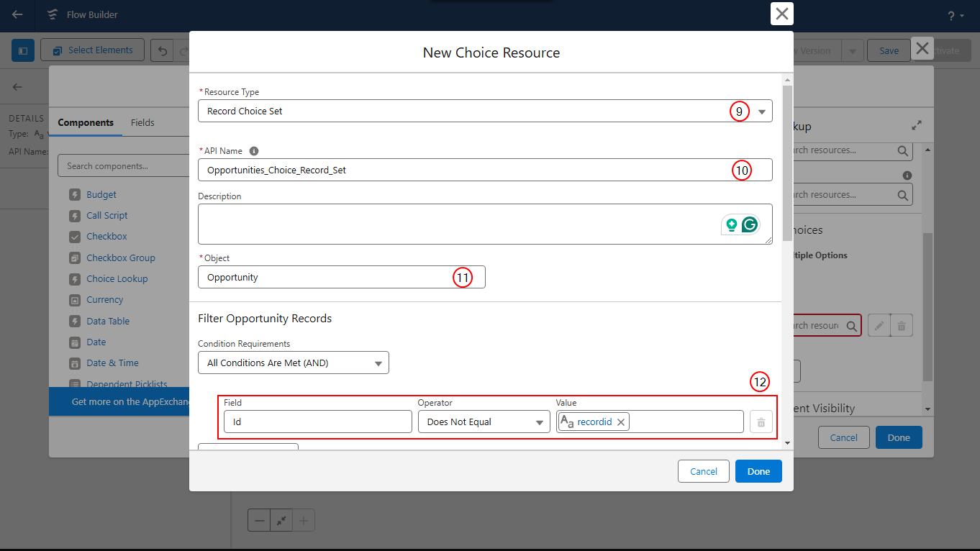This screenshot has width=980, height=551.
Task: Click the trash icon beside the pencil
Action: (x=902, y=326)
